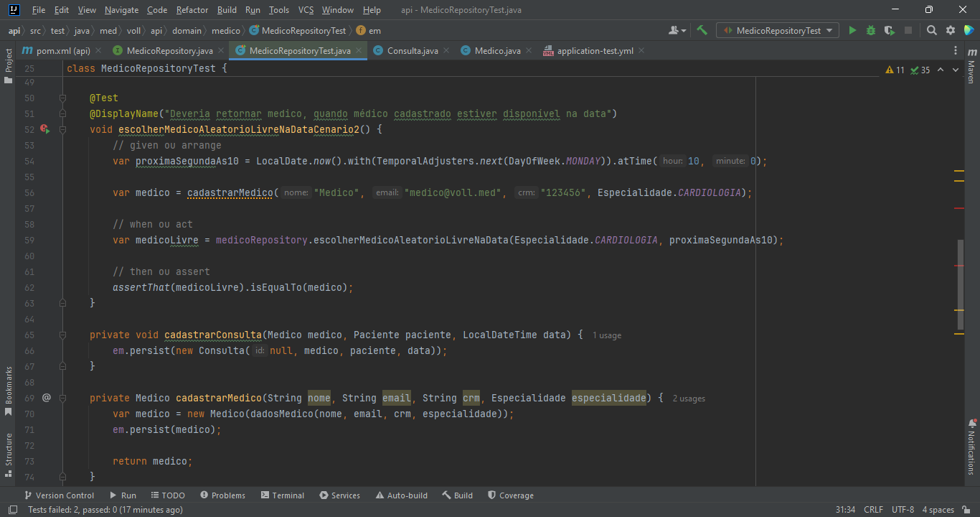Open the VCS menu
This screenshot has height=517, width=980.
tap(306, 10)
